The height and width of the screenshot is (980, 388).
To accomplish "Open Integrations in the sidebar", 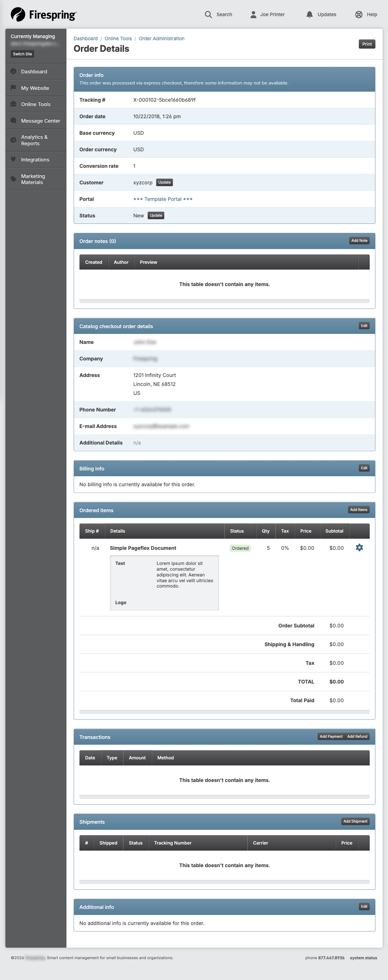I will point(36,160).
